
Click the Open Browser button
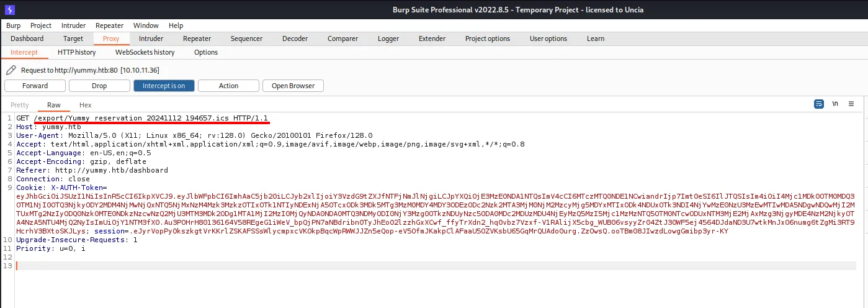[x=293, y=86]
